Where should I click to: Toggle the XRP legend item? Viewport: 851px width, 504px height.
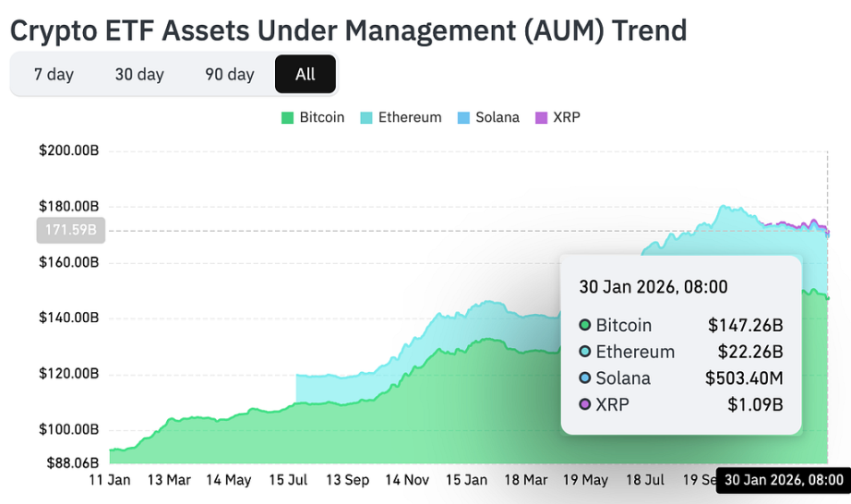click(x=565, y=117)
